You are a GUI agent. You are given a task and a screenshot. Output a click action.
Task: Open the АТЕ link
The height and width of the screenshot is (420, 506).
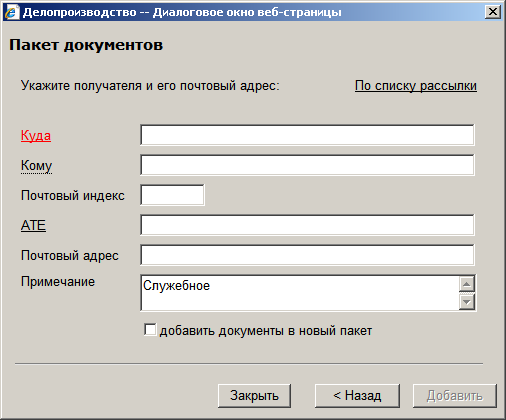click(33, 226)
